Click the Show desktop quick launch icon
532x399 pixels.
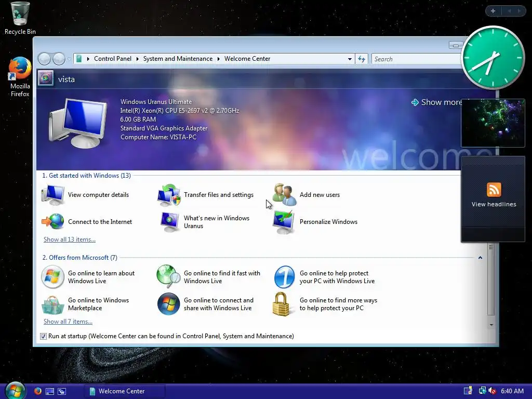(x=50, y=391)
